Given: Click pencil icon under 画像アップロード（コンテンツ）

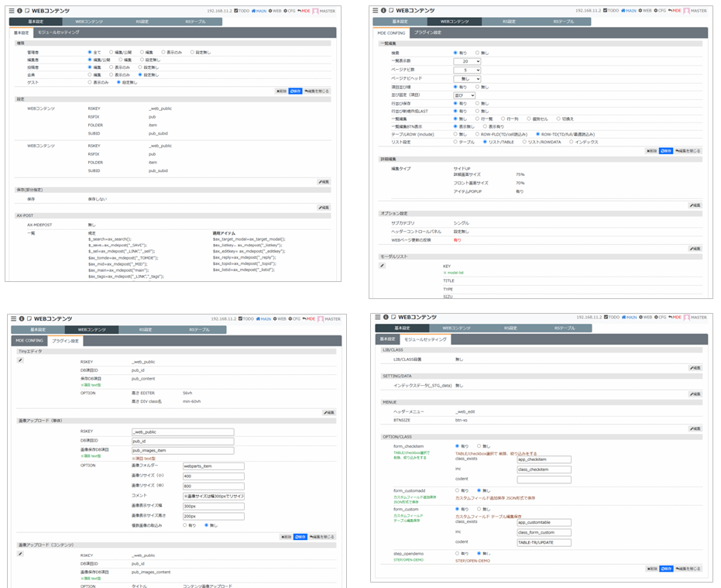Looking at the screenshot, I should (20, 554).
